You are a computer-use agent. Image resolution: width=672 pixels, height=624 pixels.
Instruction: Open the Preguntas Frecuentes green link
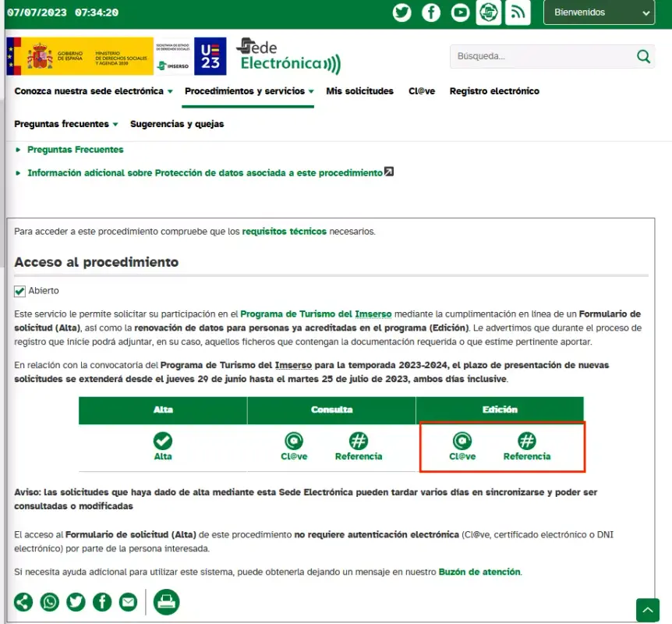click(76, 149)
